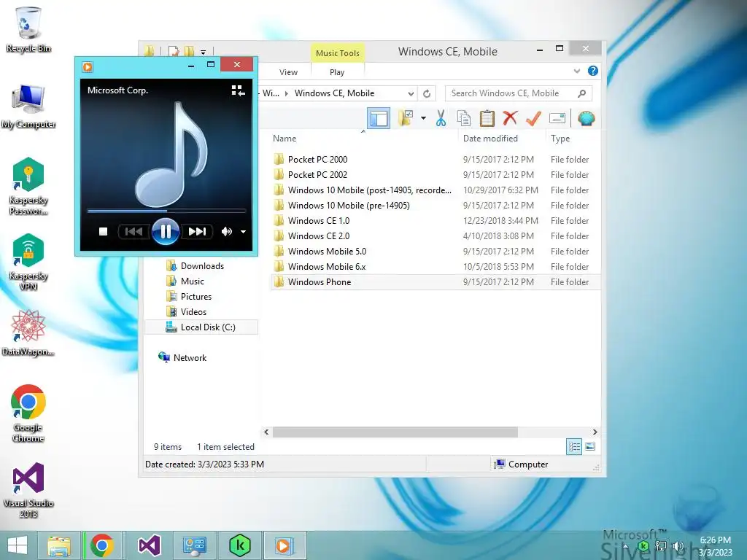Click the Windows CE, Mobile breadcrumb segment

[334, 93]
